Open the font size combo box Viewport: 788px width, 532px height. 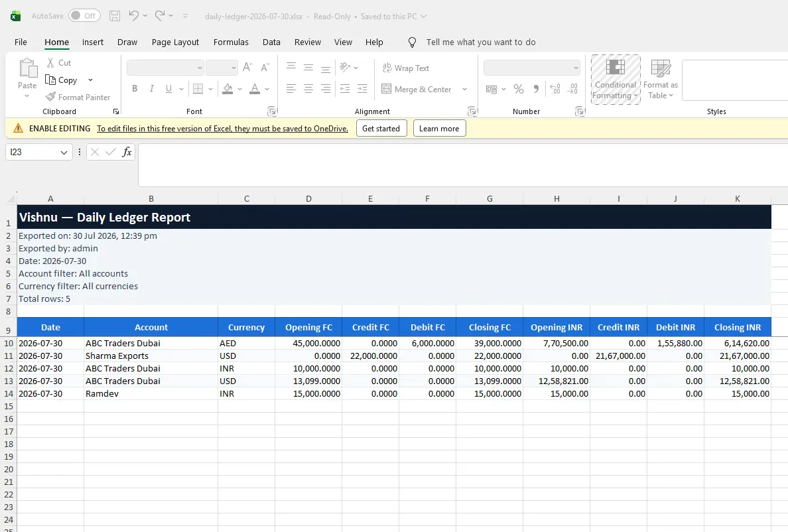222,68
